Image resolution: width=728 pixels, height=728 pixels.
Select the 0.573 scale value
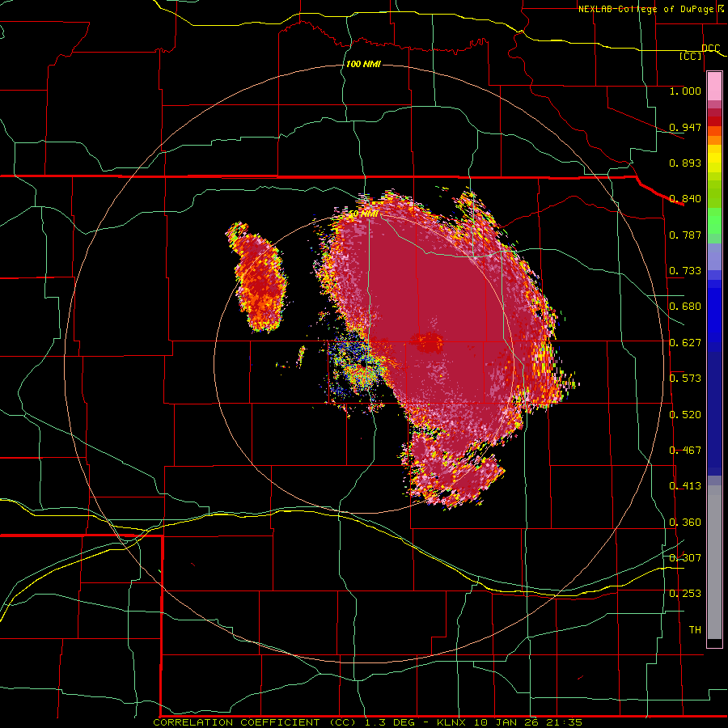685,379
